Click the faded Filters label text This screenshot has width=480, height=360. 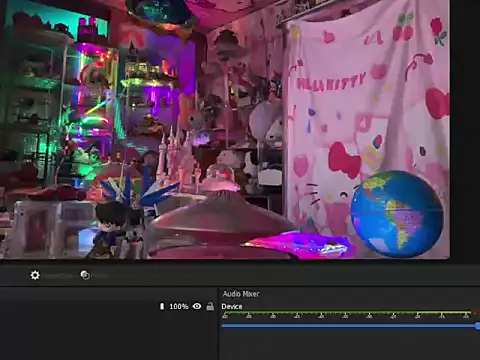[101, 276]
